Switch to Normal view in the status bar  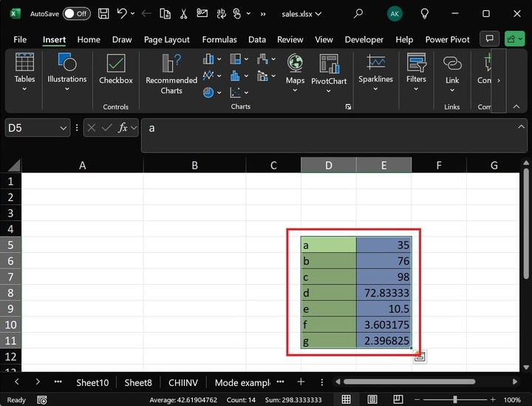click(346, 399)
